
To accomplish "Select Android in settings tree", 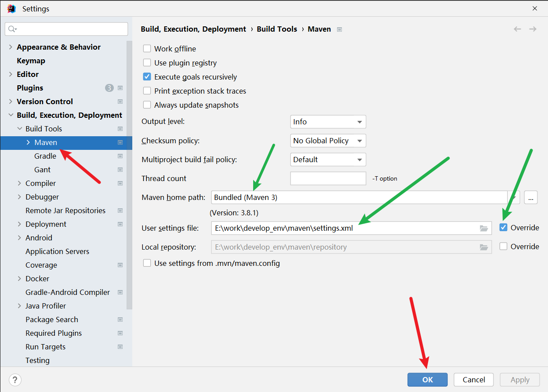I will [39, 238].
